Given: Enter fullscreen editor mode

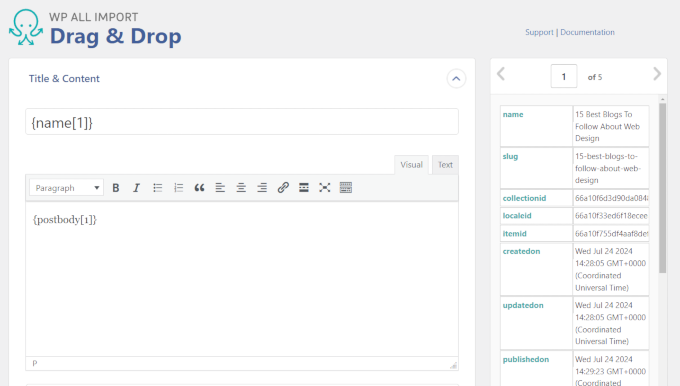Looking at the screenshot, I should [325, 188].
